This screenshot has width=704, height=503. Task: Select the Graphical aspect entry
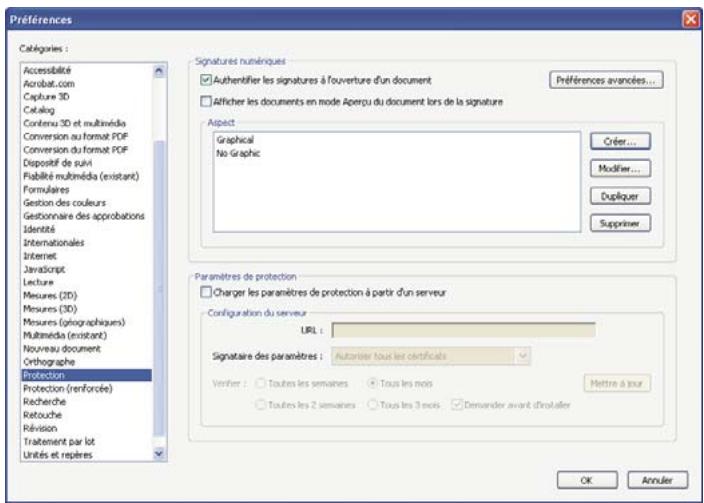pos(235,140)
